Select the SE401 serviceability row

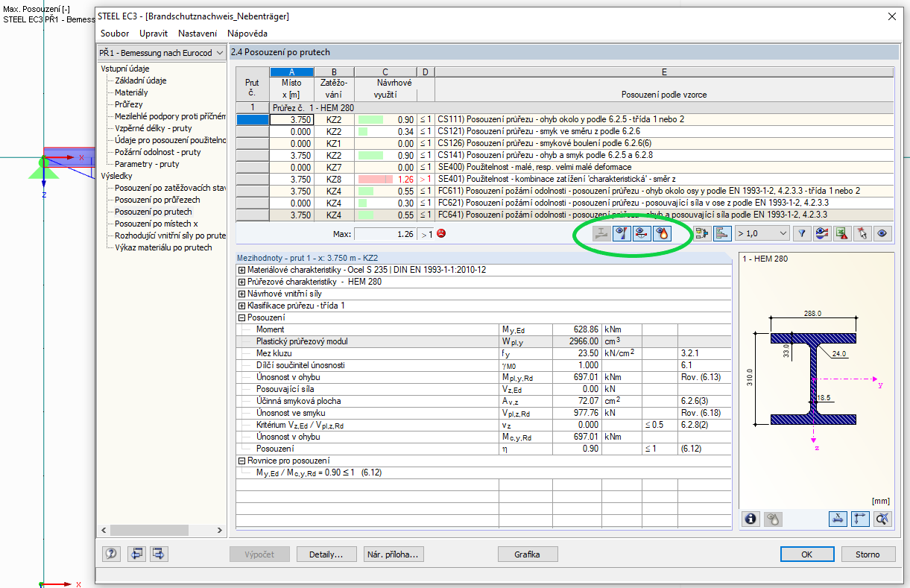[x=564, y=179]
